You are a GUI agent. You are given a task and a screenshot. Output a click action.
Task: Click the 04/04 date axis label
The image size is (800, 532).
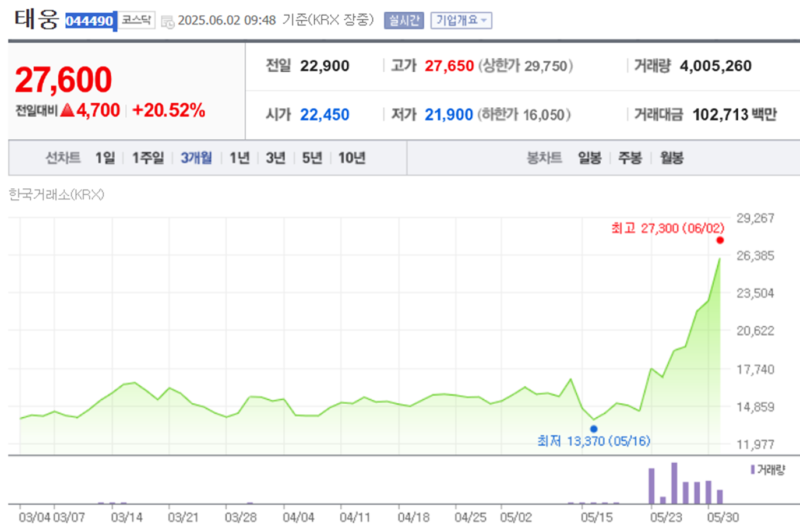click(x=298, y=517)
